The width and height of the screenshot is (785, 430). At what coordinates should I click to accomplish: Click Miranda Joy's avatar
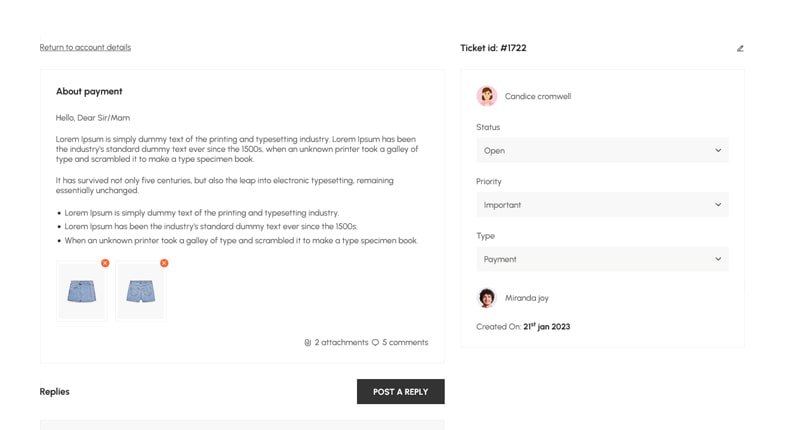(487, 298)
